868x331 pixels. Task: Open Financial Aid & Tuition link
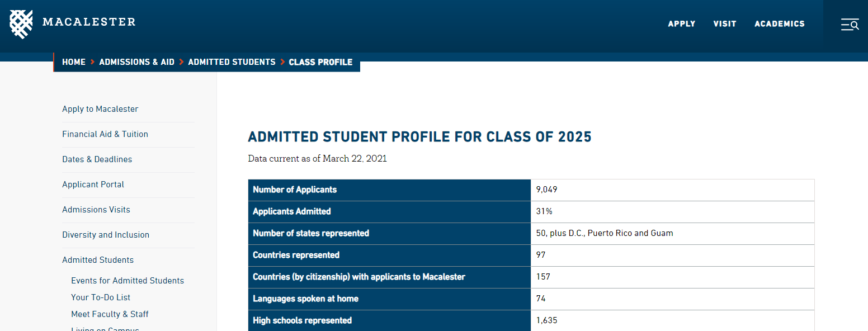[x=105, y=134]
